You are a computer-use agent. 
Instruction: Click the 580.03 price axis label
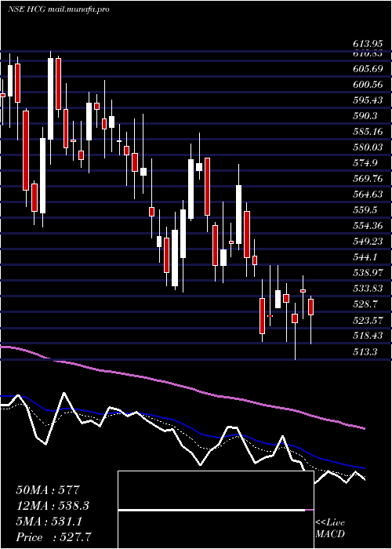(x=367, y=147)
